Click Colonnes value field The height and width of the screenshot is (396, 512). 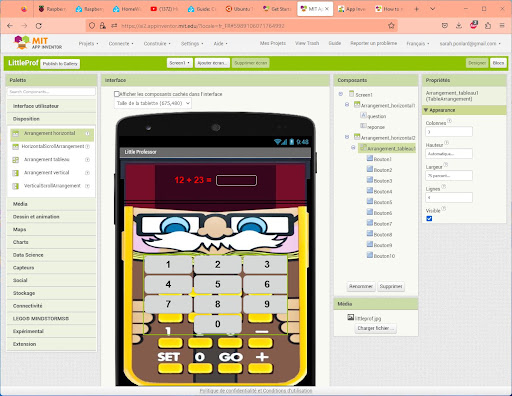click(x=449, y=132)
